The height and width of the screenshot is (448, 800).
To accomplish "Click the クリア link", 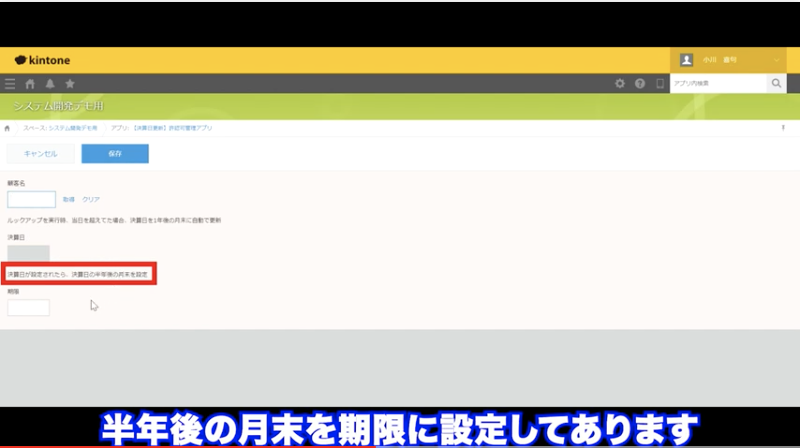I will pos(90,200).
